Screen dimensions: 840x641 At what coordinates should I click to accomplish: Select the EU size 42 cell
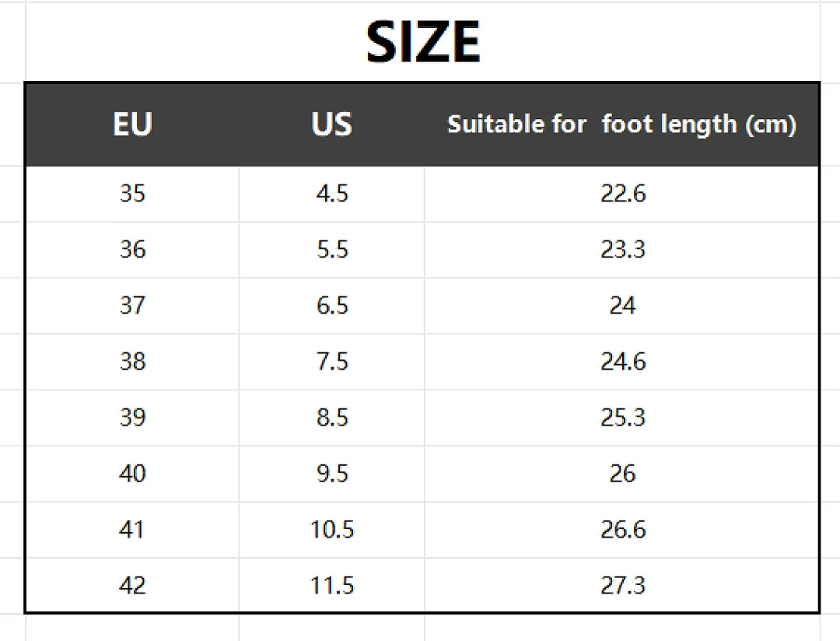(x=132, y=585)
